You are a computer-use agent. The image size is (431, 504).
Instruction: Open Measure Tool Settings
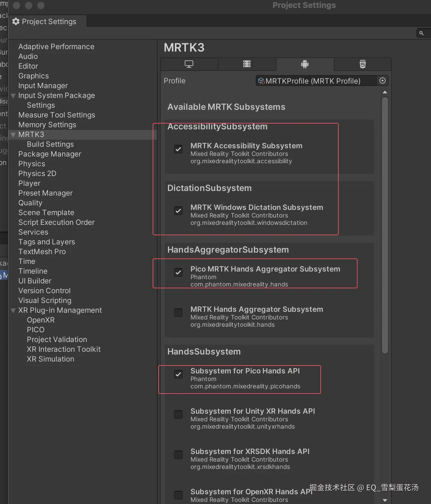57,115
